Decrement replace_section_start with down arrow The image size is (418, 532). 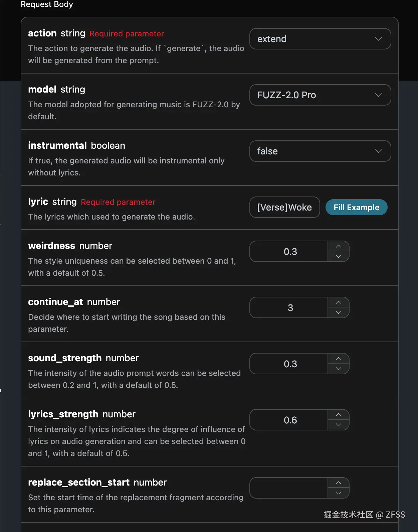pos(338,493)
